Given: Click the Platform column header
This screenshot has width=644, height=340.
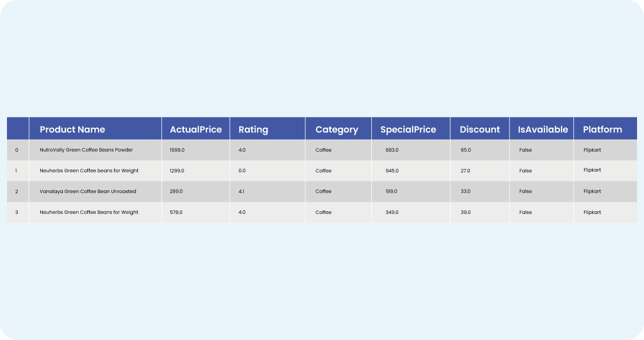Looking at the screenshot, I should point(603,129).
